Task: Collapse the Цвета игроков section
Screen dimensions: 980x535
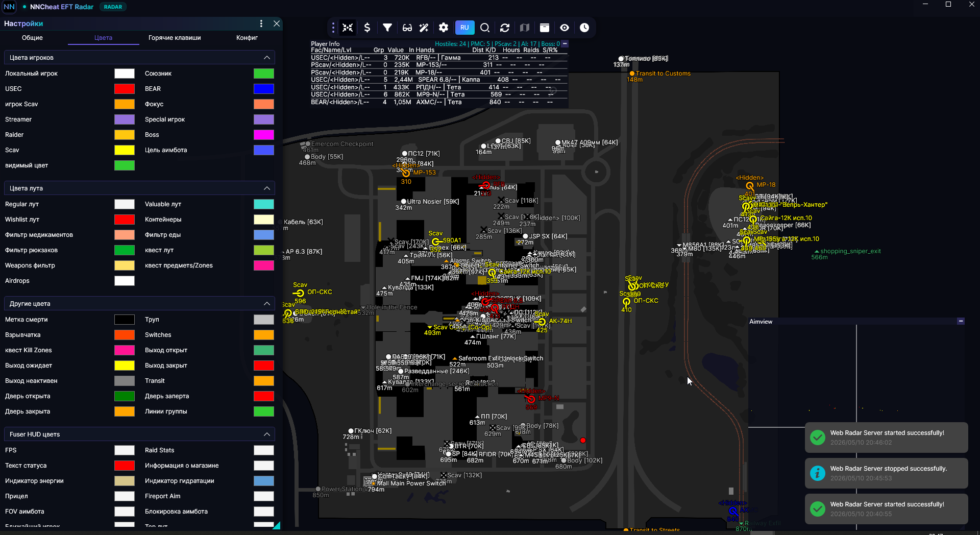Action: pyautogui.click(x=266, y=57)
